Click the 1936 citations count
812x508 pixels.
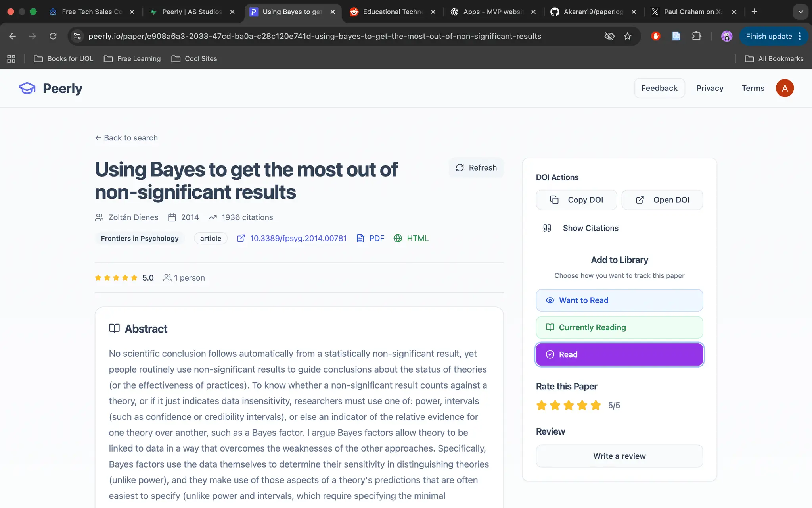click(x=247, y=217)
